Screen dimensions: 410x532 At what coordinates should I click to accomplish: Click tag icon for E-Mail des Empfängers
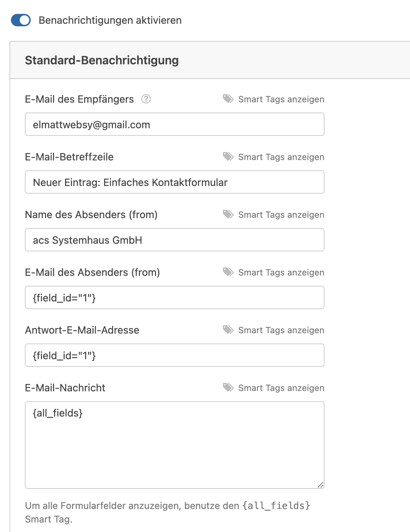[x=228, y=99]
